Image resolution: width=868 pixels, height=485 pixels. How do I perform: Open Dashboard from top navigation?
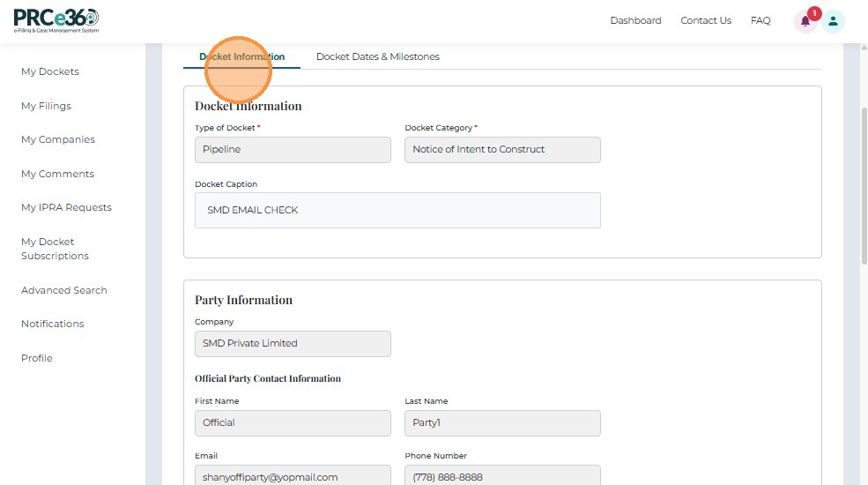635,20
